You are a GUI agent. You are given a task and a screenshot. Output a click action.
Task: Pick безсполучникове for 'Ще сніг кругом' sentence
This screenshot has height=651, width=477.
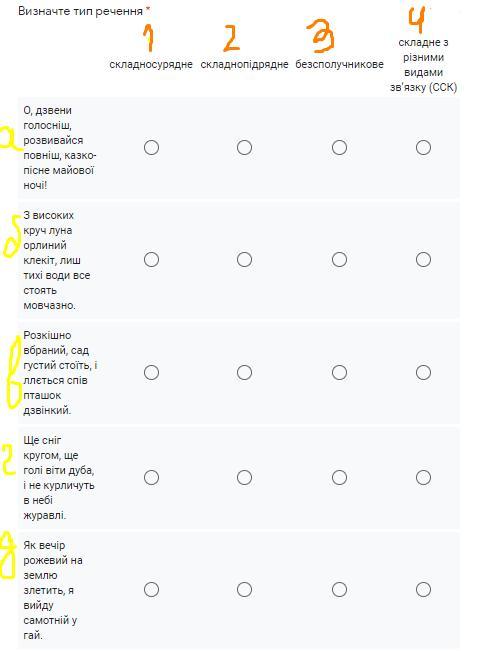click(339, 477)
